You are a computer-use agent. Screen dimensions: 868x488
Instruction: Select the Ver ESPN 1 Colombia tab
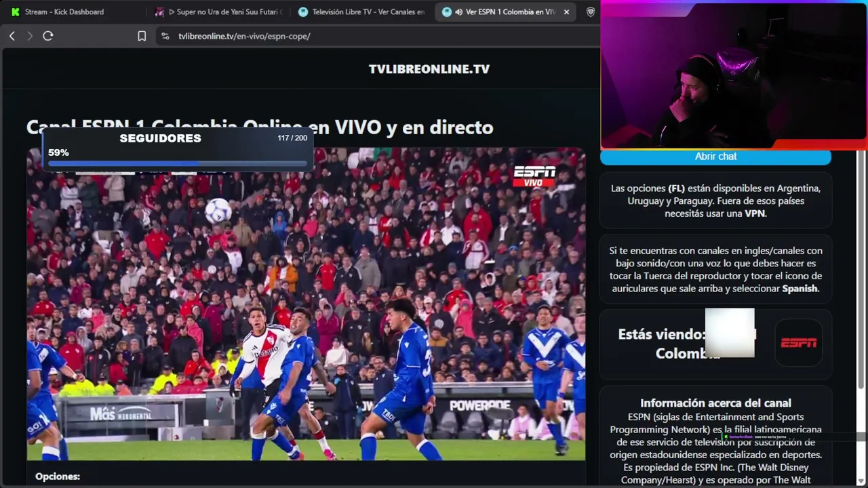tap(505, 12)
